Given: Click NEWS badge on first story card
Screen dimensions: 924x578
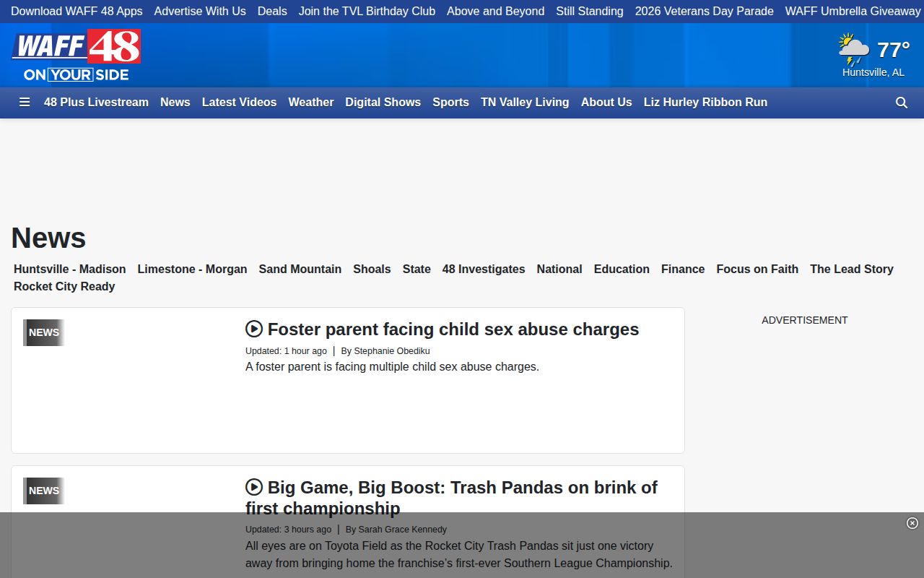Looking at the screenshot, I should [x=44, y=332].
